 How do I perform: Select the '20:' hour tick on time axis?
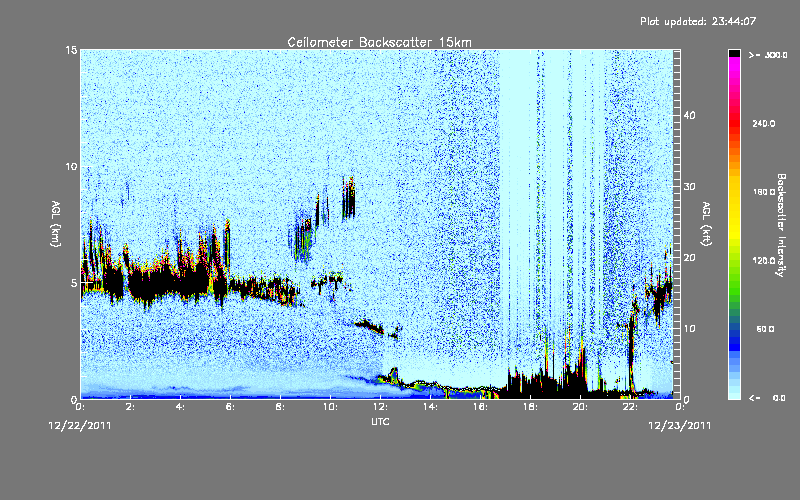581,407
